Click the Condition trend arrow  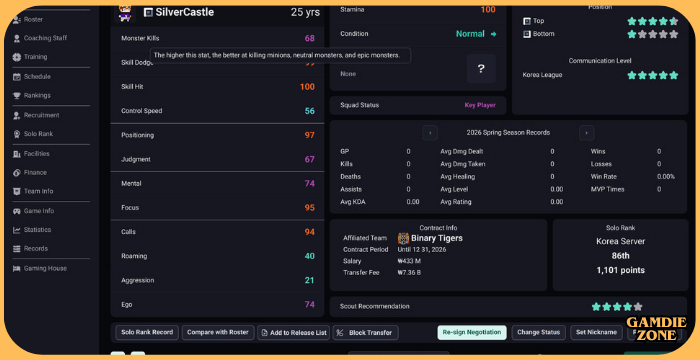493,34
